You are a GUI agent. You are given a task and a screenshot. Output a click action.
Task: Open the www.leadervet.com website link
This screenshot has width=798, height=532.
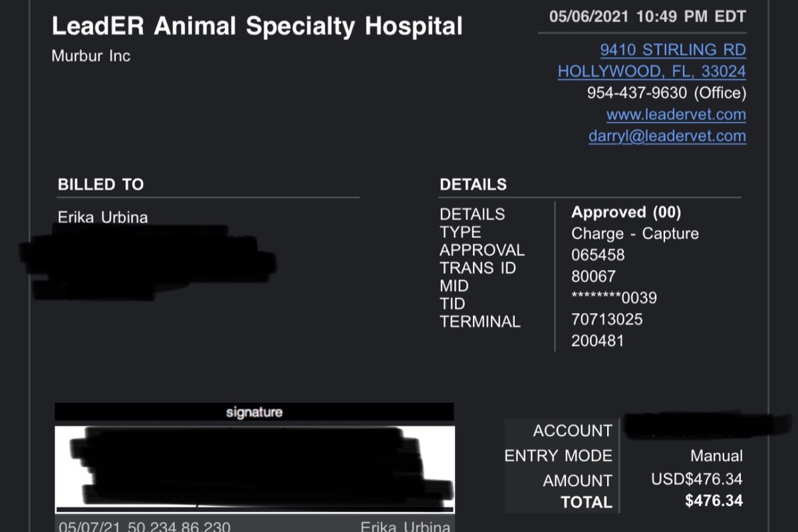click(x=676, y=115)
